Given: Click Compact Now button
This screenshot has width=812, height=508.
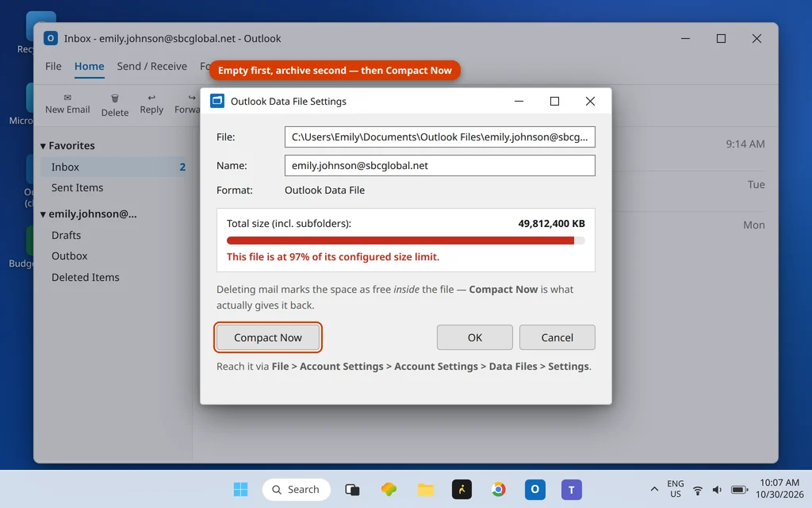Looking at the screenshot, I should (268, 337).
